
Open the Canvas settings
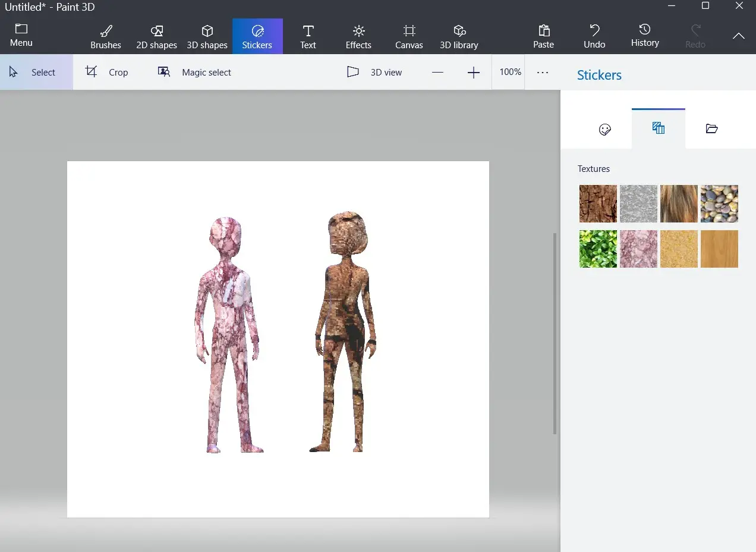(x=408, y=36)
